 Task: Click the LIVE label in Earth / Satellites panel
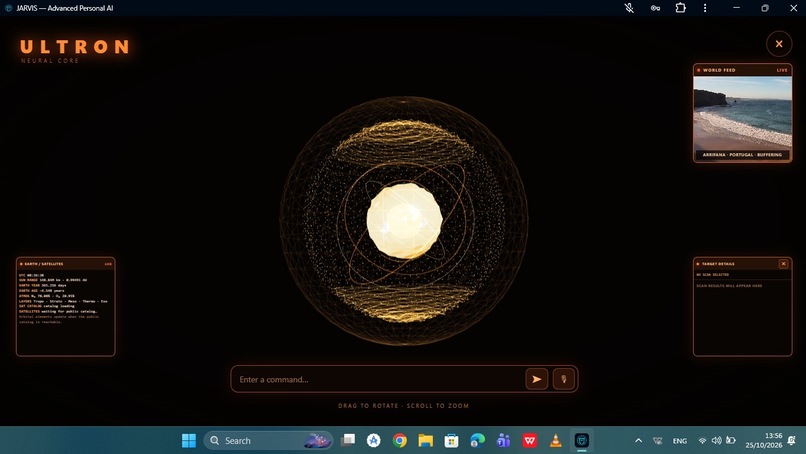click(x=108, y=264)
